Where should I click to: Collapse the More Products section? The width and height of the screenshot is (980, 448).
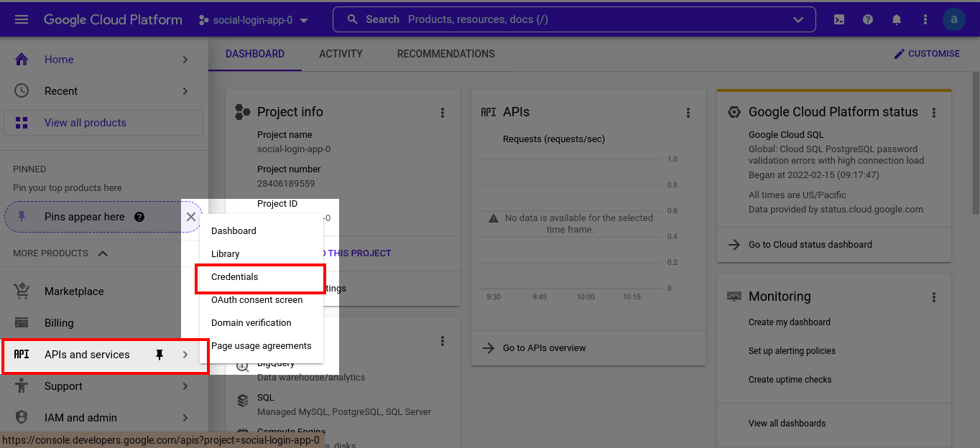click(103, 253)
